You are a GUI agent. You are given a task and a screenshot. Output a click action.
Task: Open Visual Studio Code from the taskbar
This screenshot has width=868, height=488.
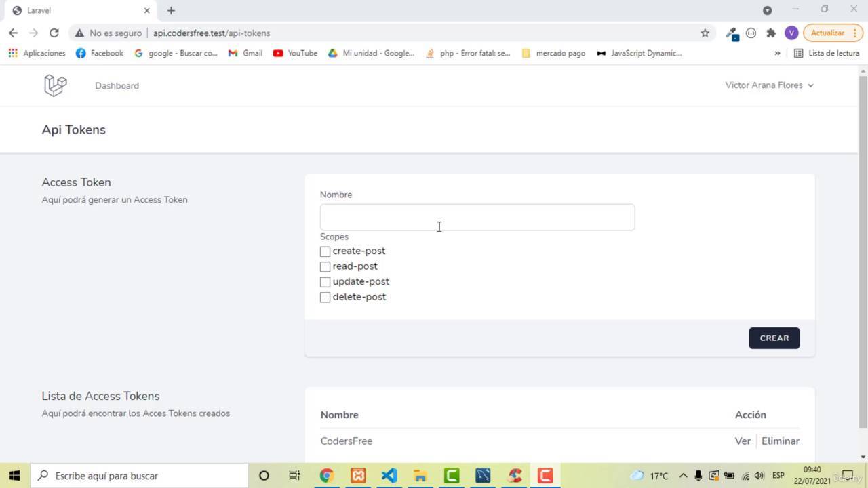[x=389, y=475]
